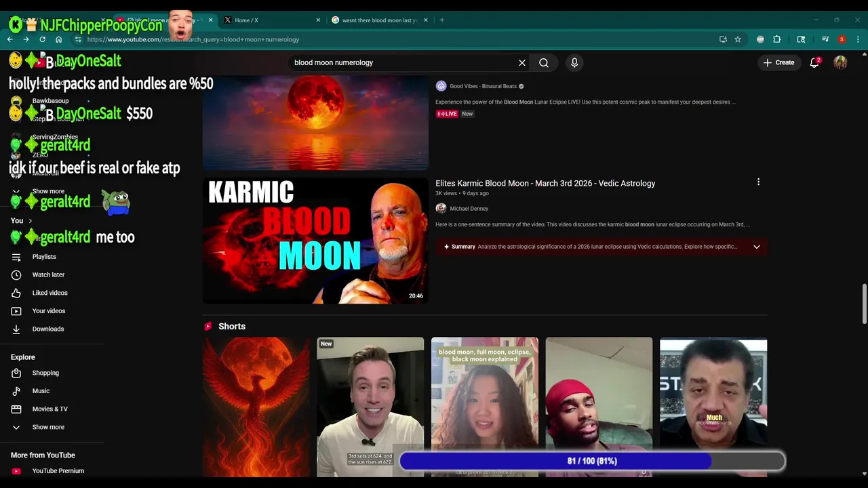Switch to the 'wasnt there blood moon' Google tab

pyautogui.click(x=380, y=20)
